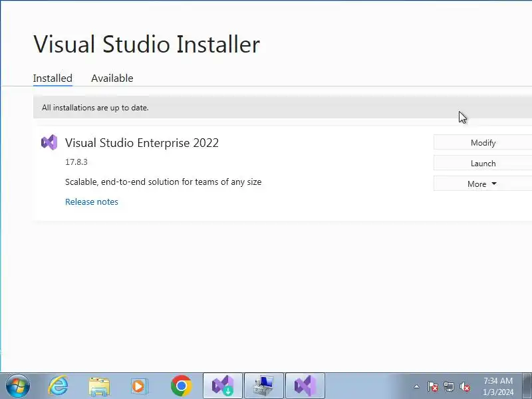
Task: Select the Visual Studio taskbar icon
Action: 305,386
